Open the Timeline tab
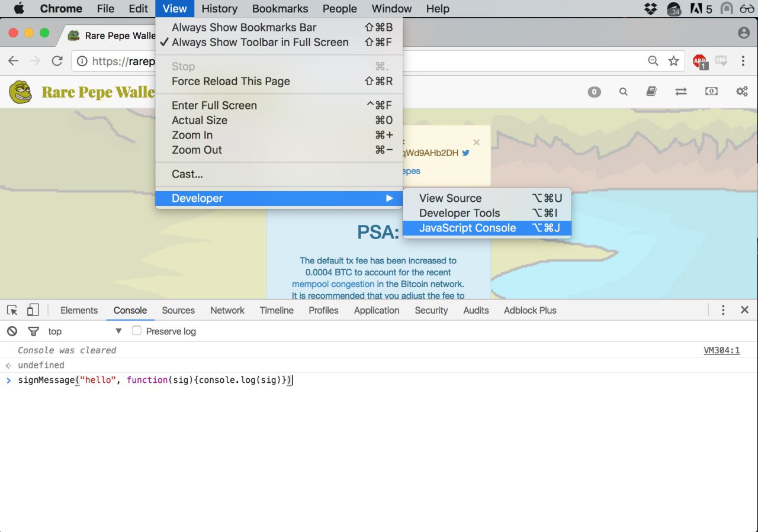This screenshot has height=532, width=758. (x=277, y=310)
